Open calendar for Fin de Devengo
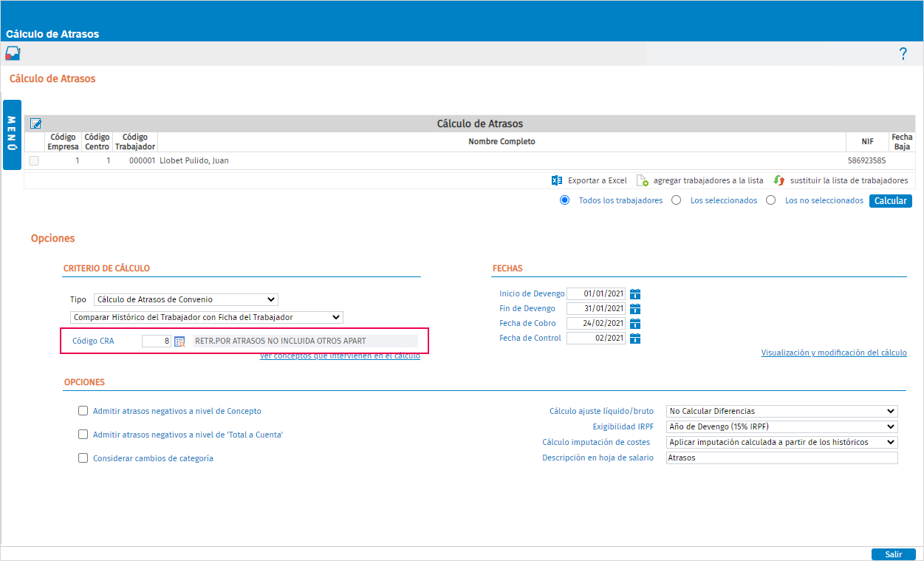 635,308
